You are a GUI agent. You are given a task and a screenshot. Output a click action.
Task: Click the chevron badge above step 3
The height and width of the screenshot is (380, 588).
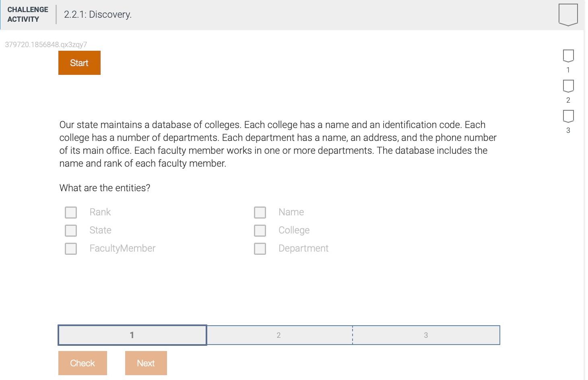568,117
